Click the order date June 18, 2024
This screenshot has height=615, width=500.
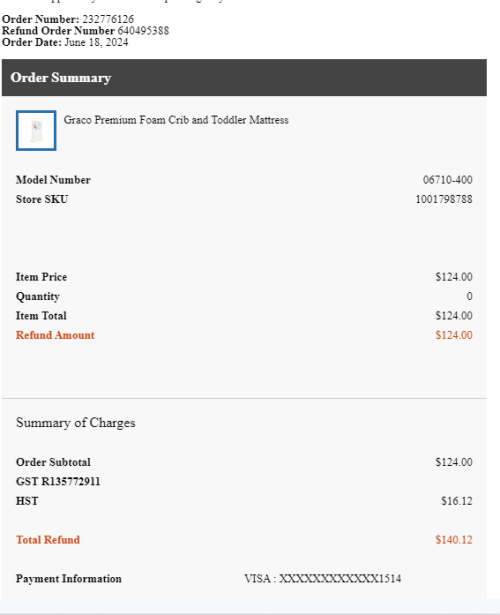coord(96,42)
